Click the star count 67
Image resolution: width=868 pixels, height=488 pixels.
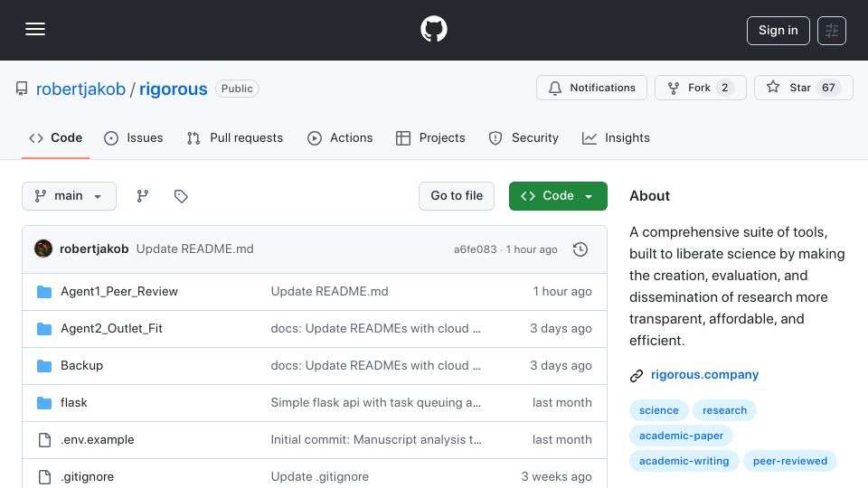pos(828,88)
